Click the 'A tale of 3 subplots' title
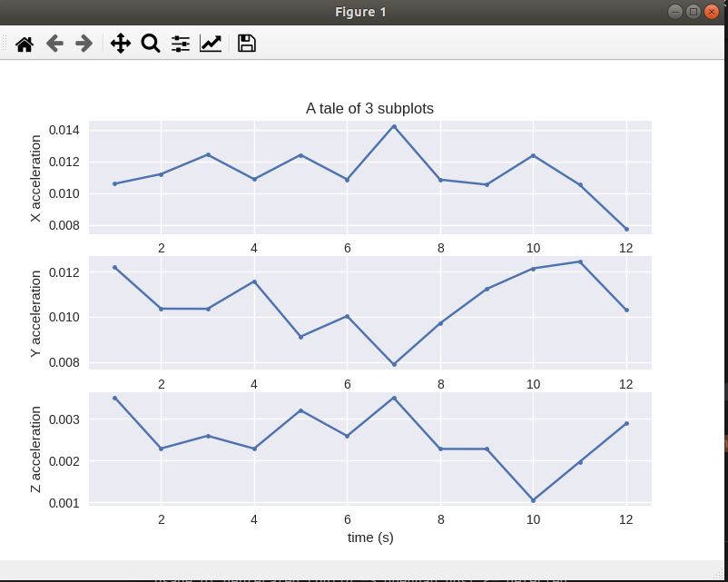Image resolution: width=728 pixels, height=582 pixels. 369,109
